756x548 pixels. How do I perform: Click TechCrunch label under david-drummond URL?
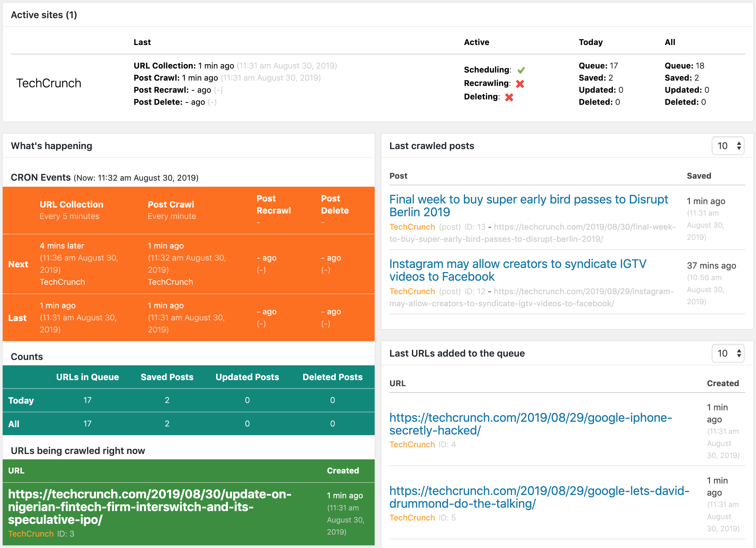click(x=412, y=518)
